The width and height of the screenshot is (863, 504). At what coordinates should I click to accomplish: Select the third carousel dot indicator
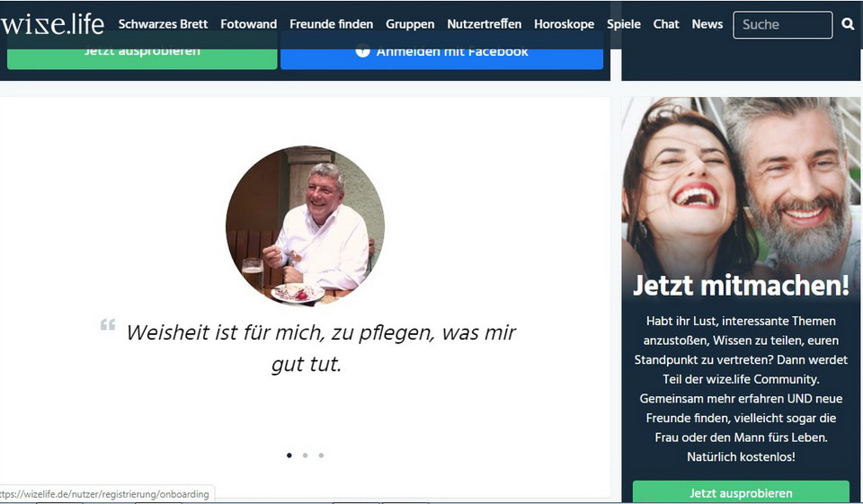pyautogui.click(x=321, y=455)
